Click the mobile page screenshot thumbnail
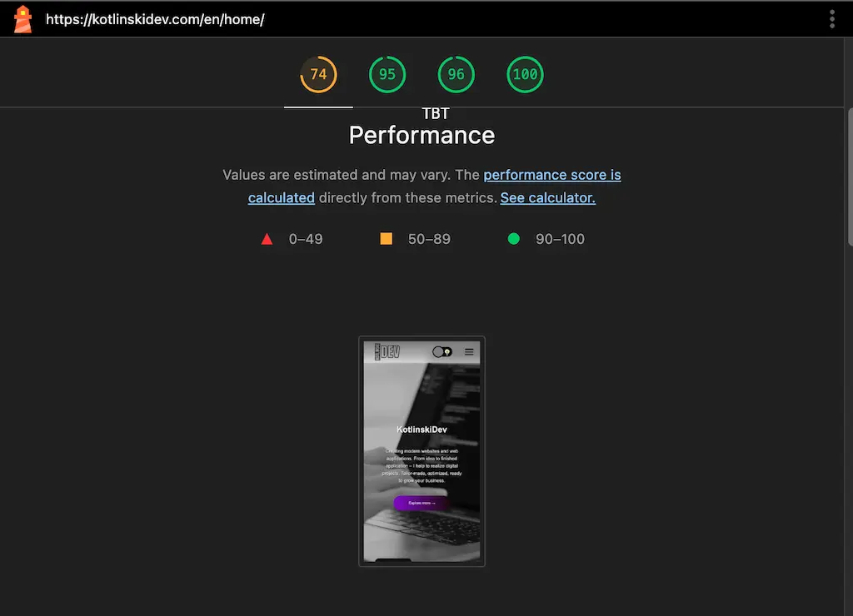The height and width of the screenshot is (616, 853). [x=422, y=451]
